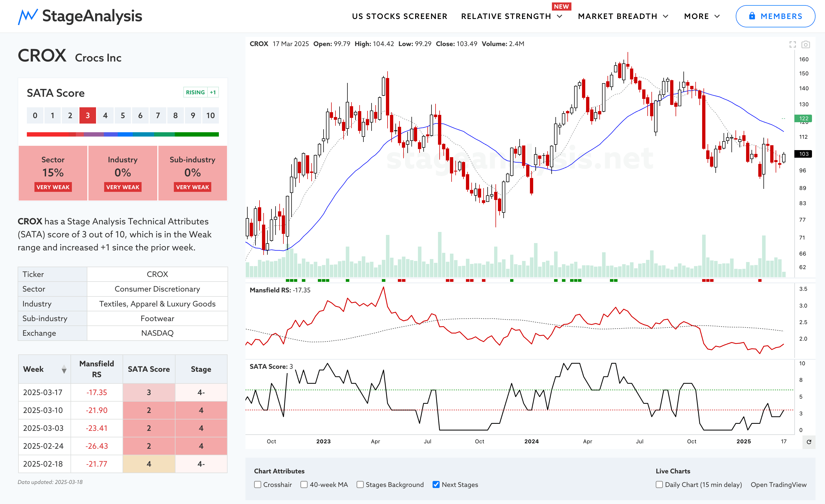Click the 122 green price label

click(804, 118)
